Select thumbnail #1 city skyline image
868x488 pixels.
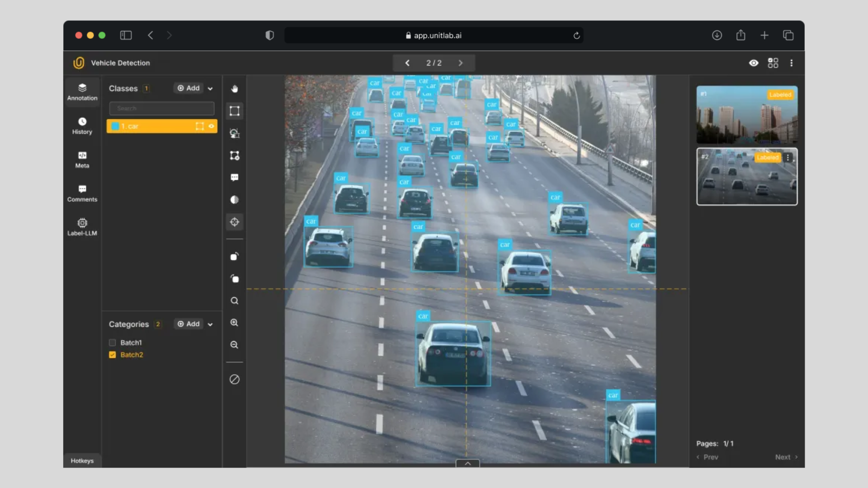click(747, 115)
